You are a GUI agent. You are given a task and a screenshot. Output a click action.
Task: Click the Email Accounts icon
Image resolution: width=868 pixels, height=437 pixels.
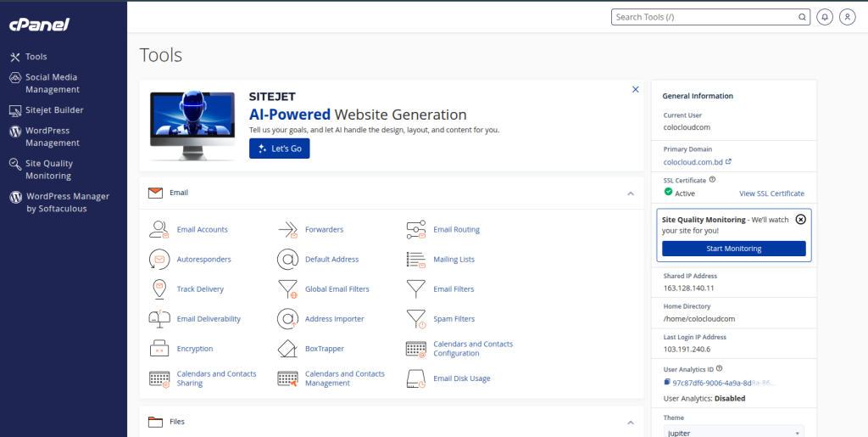(x=159, y=229)
